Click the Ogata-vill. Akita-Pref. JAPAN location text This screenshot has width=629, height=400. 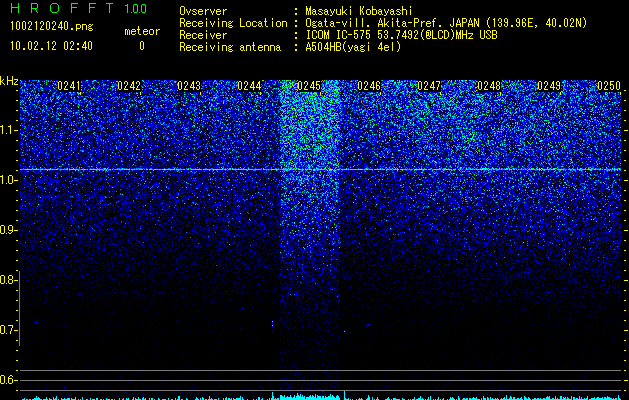tap(446, 23)
